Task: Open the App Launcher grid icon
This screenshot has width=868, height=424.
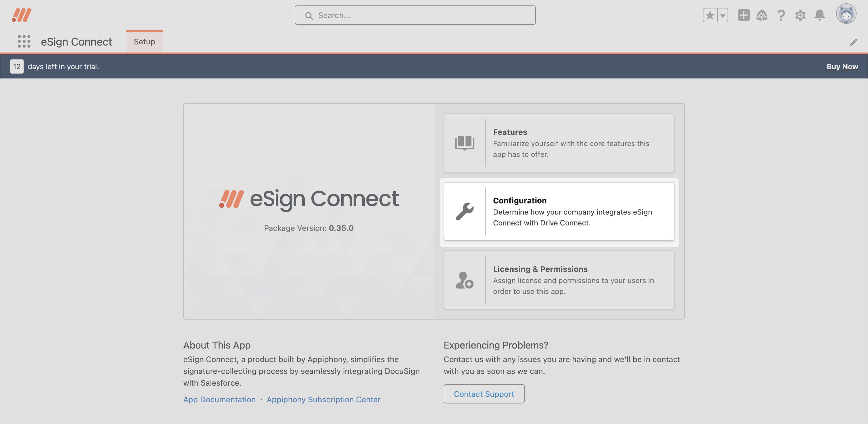Action: coord(24,41)
